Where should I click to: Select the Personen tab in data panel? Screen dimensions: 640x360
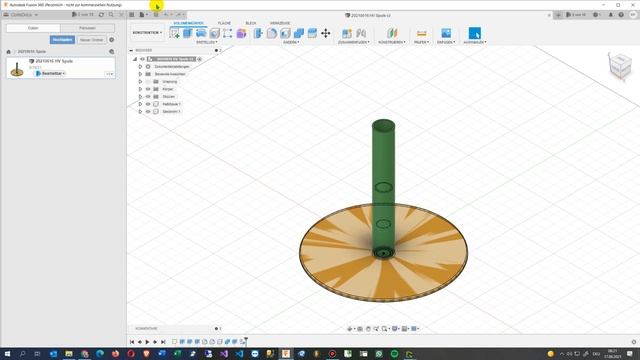click(x=87, y=28)
